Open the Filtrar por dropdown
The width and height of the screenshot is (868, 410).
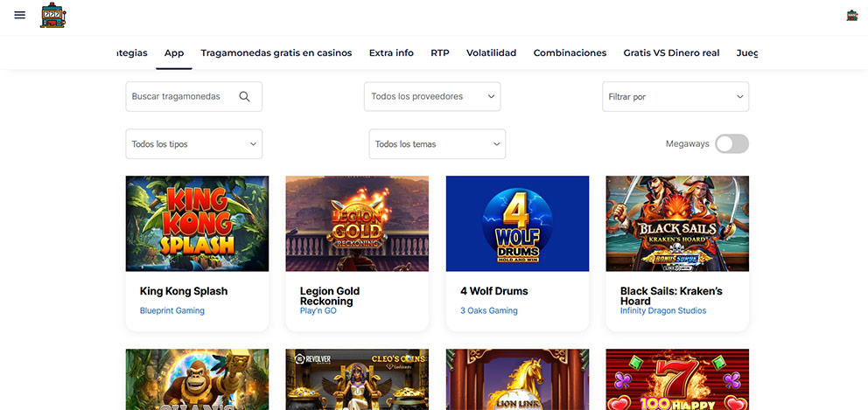(675, 96)
